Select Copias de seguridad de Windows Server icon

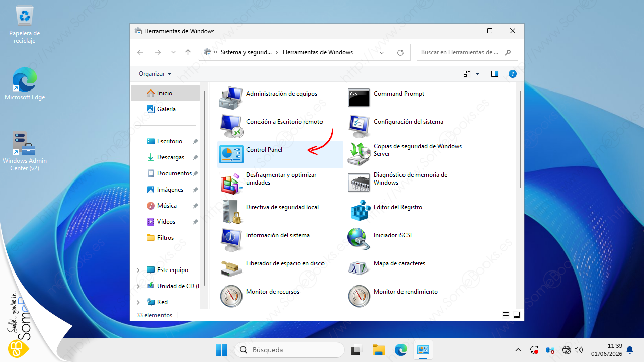[x=359, y=154]
